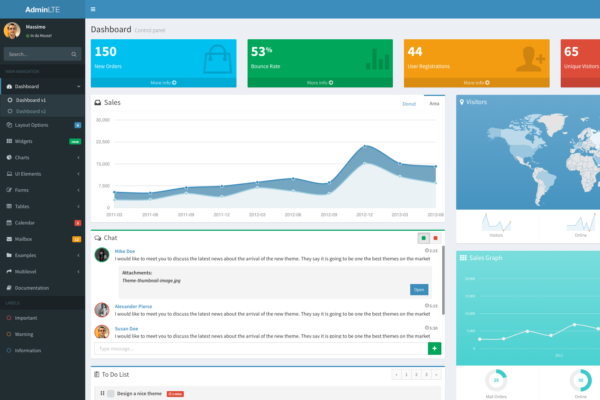Go to To Do List page 2
Screen dimensions: 600x400
point(416,374)
